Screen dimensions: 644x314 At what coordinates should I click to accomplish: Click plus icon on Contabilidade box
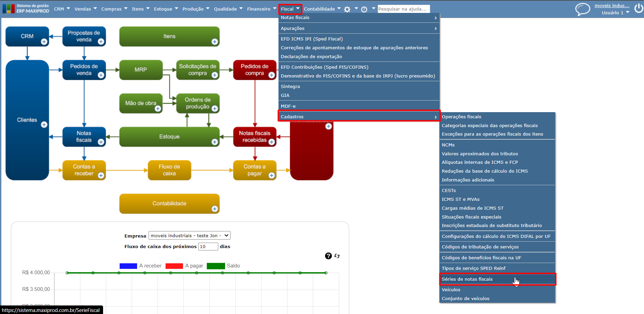(215, 209)
